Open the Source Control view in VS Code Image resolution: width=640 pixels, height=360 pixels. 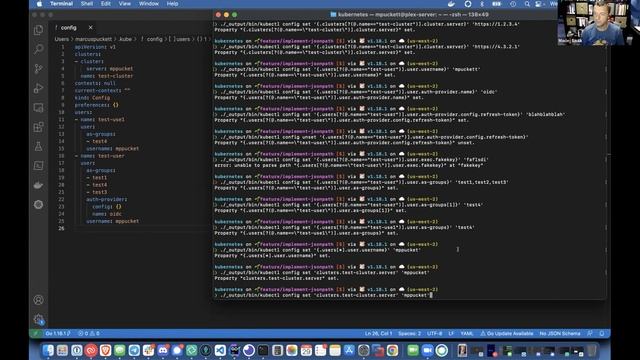pyautogui.click(x=39, y=69)
